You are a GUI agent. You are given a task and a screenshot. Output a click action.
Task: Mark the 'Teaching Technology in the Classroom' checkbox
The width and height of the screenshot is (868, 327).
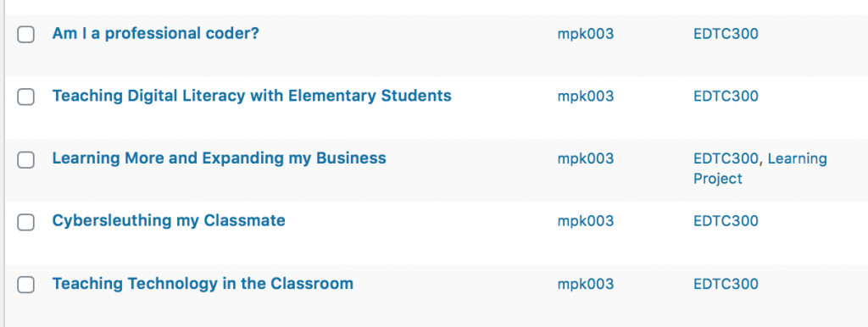coord(26,285)
